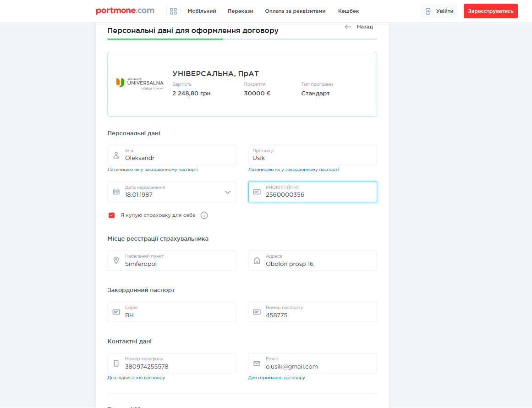Click the calendar icon in birth date field
Viewport: 532px width, 408px height.
[116, 192]
